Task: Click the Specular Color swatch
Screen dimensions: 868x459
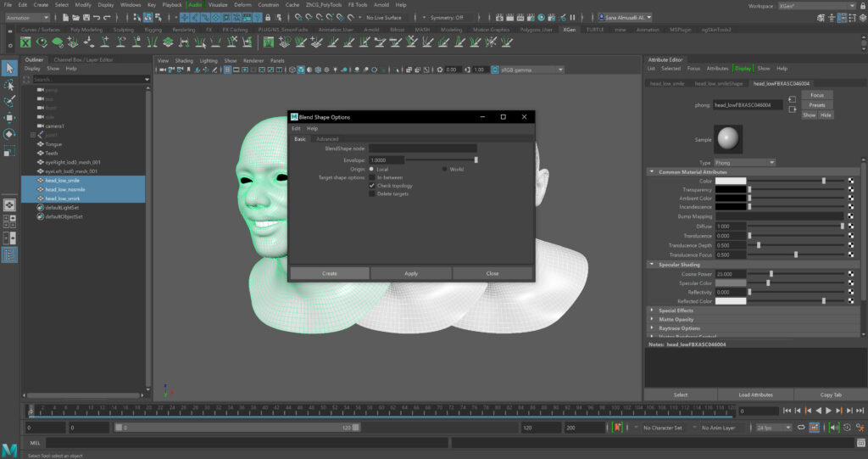Action: tap(731, 283)
